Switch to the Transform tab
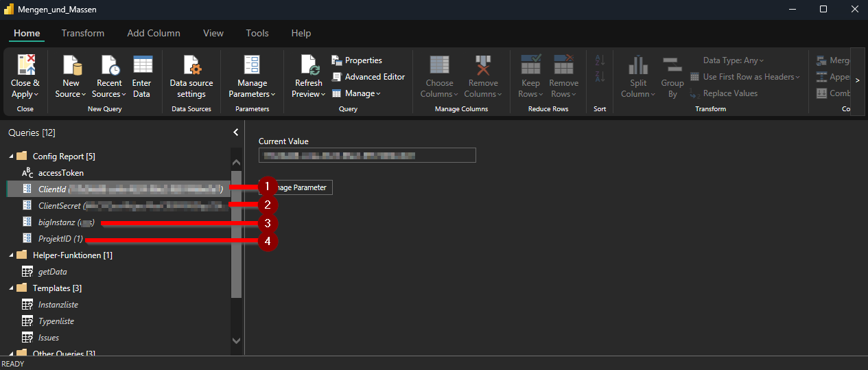This screenshot has width=868, height=370. pyautogui.click(x=83, y=33)
